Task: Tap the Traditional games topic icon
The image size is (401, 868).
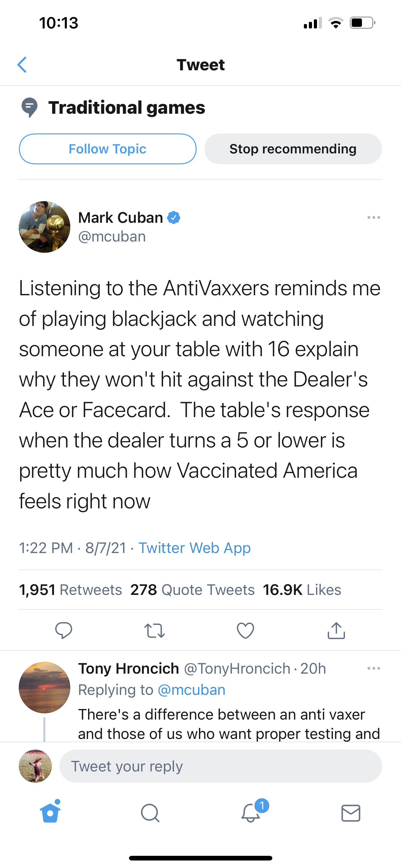Action: (30, 107)
